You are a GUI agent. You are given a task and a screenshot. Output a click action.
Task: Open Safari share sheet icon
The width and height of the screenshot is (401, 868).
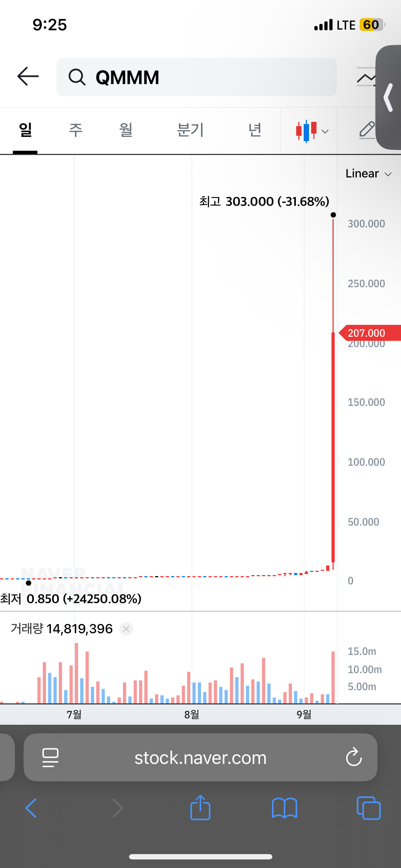200,808
